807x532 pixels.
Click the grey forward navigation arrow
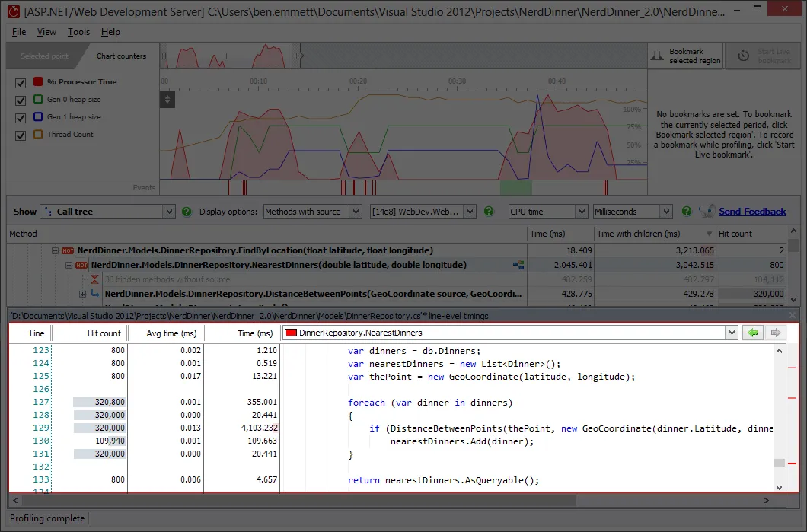pyautogui.click(x=776, y=333)
